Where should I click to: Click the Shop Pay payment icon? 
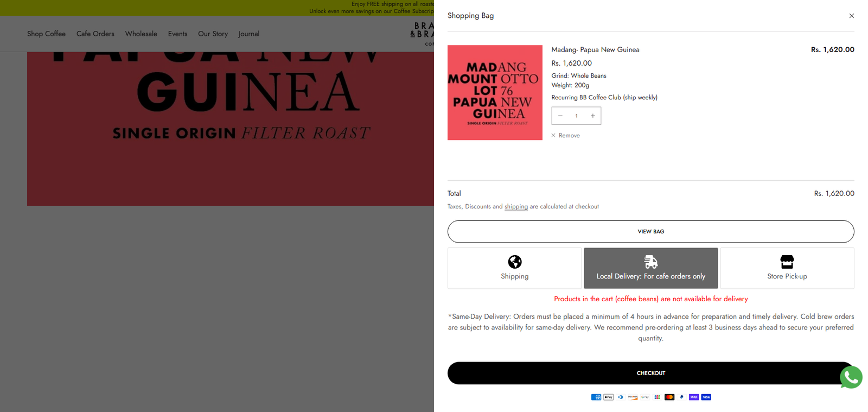[x=694, y=397]
